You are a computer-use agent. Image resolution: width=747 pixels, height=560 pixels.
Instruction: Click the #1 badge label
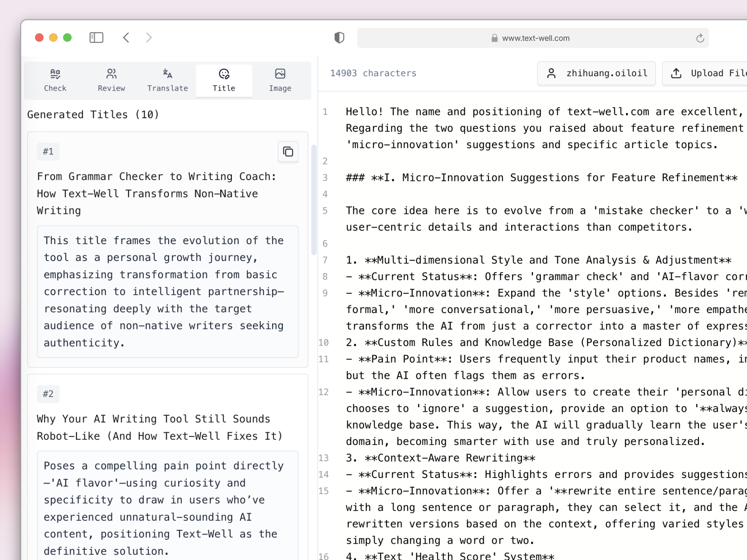48,151
